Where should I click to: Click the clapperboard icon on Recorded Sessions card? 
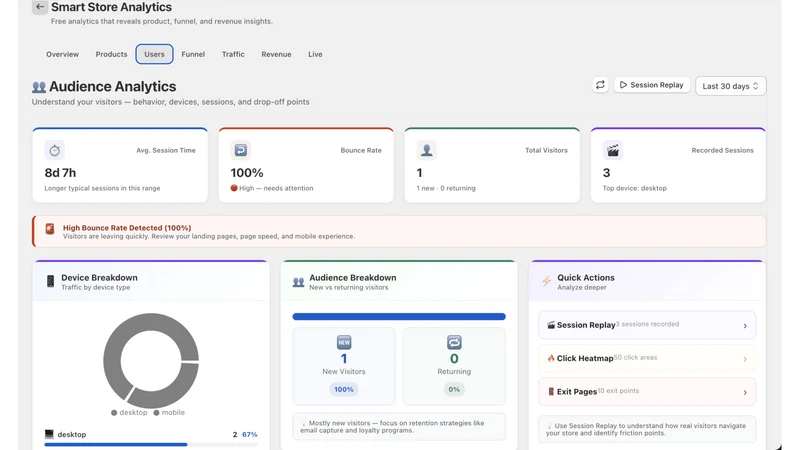[x=613, y=150]
